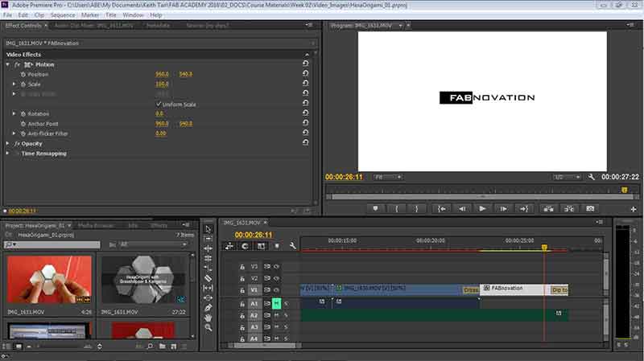The image size is (644, 361).
Task: Click the timeline playhead timecode 00:00:26:11
Action: 254,235
